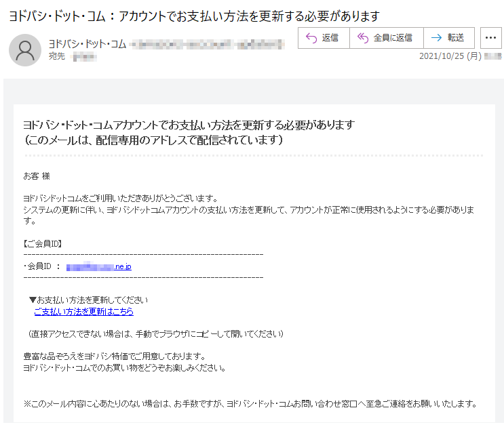504x427 pixels.
Task: Click the ご利用いただきありがとうございます line
Action: point(121,199)
